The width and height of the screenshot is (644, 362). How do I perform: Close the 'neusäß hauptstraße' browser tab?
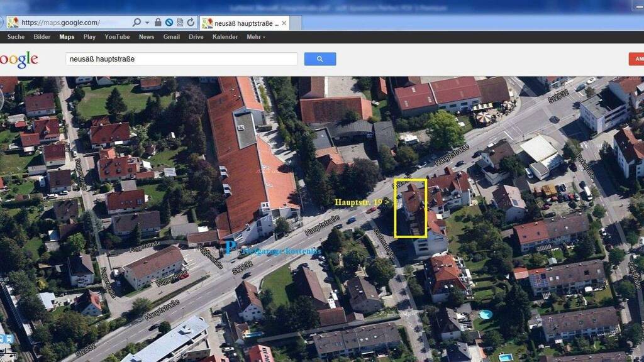click(284, 23)
